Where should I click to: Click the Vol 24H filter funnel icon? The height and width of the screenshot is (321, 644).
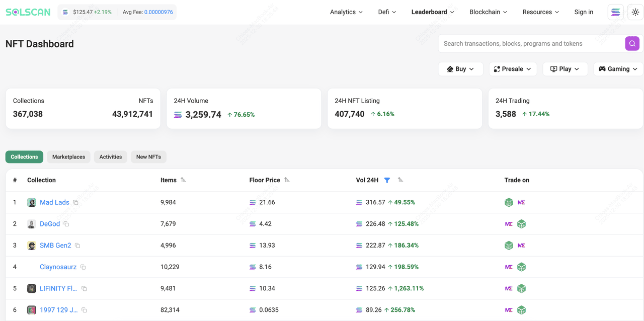coord(387,180)
